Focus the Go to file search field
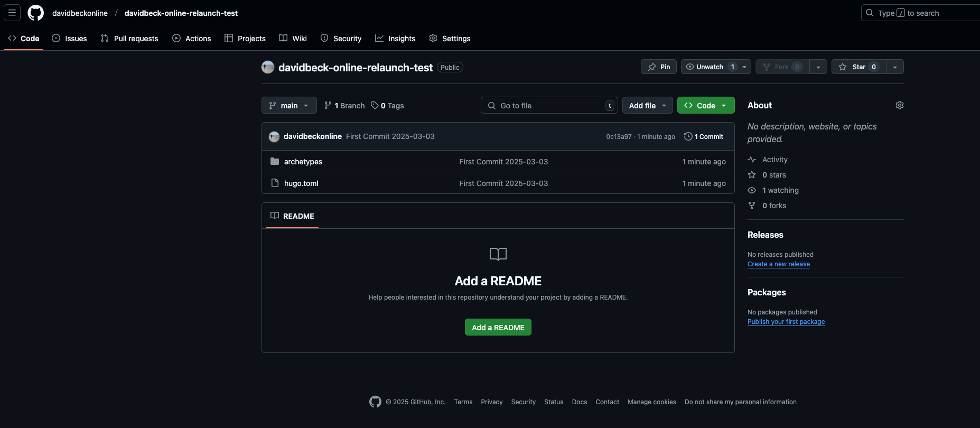Screen dimensions: 980x428 (x=549, y=105)
